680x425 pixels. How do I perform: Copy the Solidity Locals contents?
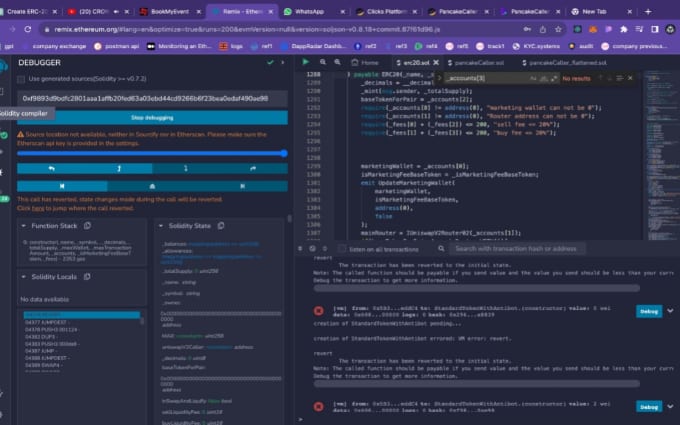click(87, 276)
